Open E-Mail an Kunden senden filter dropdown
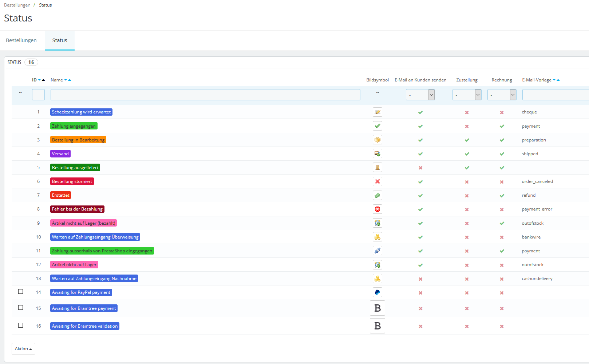This screenshot has width=589, height=364. (420, 95)
